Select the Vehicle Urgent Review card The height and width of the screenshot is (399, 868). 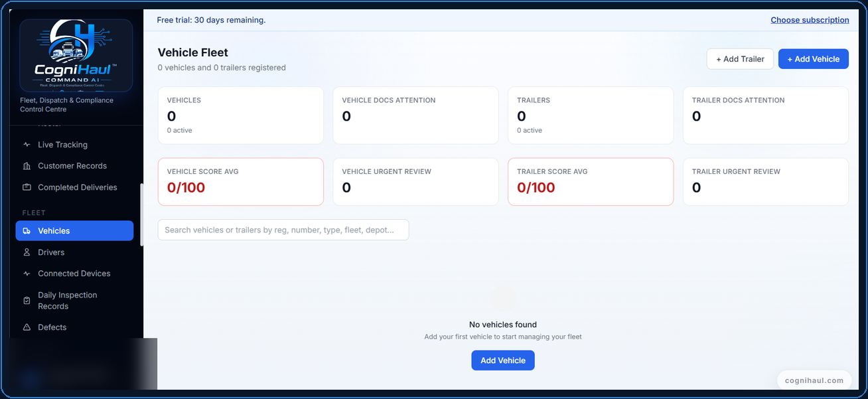415,182
